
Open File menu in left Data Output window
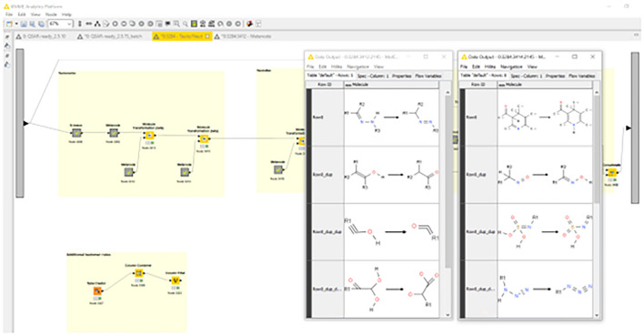tap(310, 66)
